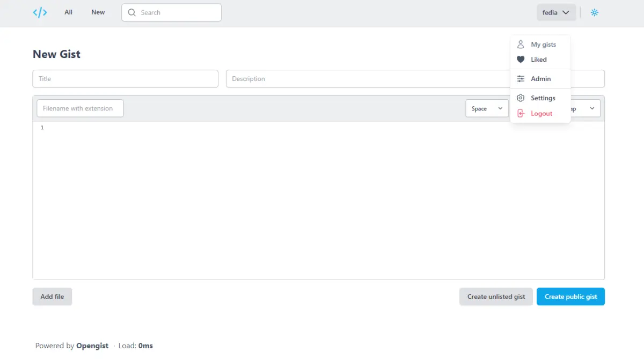The width and height of the screenshot is (644, 359).
Task: Click the magnifier icon in search box
Action: click(132, 12)
